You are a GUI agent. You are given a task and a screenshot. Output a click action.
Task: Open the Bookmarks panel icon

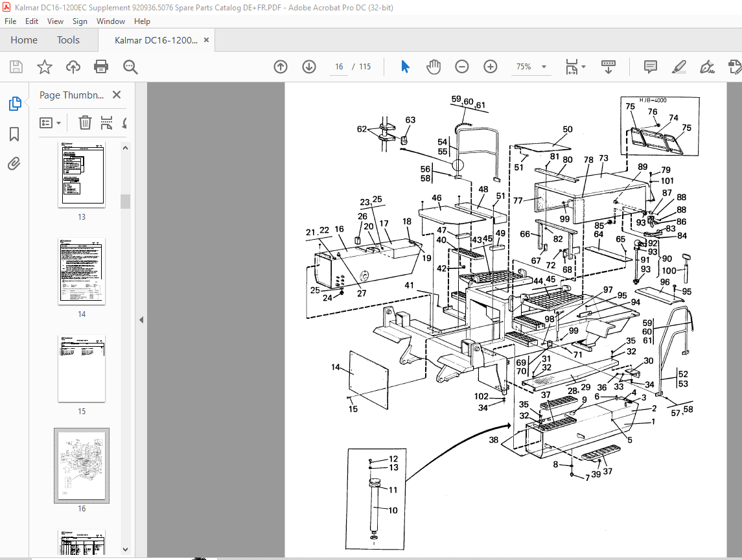click(16, 133)
